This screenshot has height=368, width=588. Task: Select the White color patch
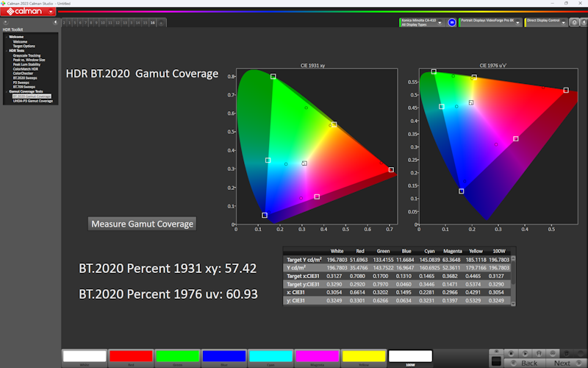[85, 356]
